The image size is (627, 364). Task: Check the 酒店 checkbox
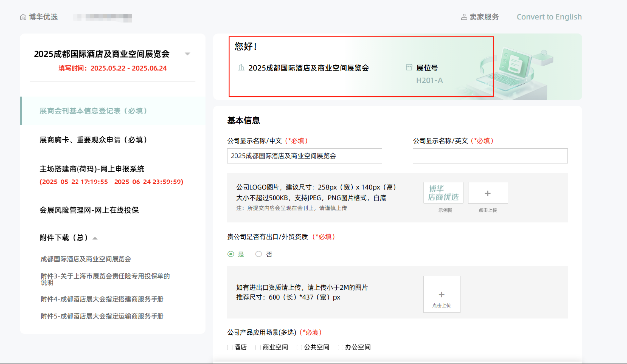[230, 347]
